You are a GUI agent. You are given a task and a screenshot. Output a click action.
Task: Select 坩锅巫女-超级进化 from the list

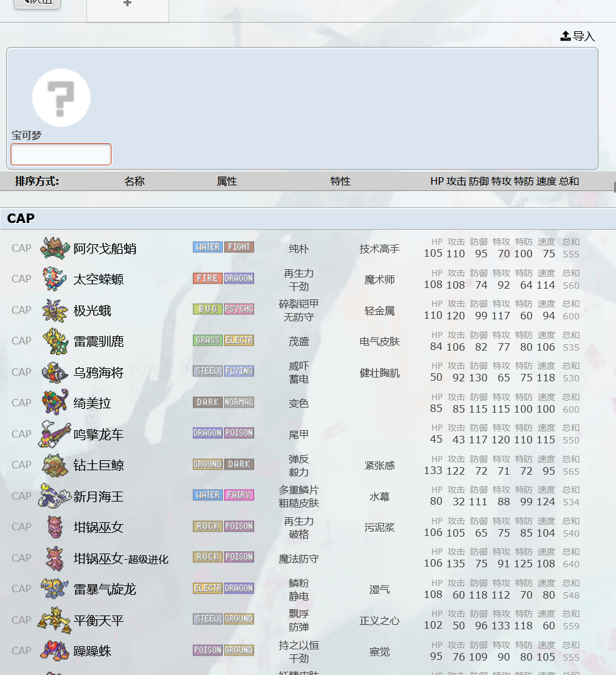[121, 559]
